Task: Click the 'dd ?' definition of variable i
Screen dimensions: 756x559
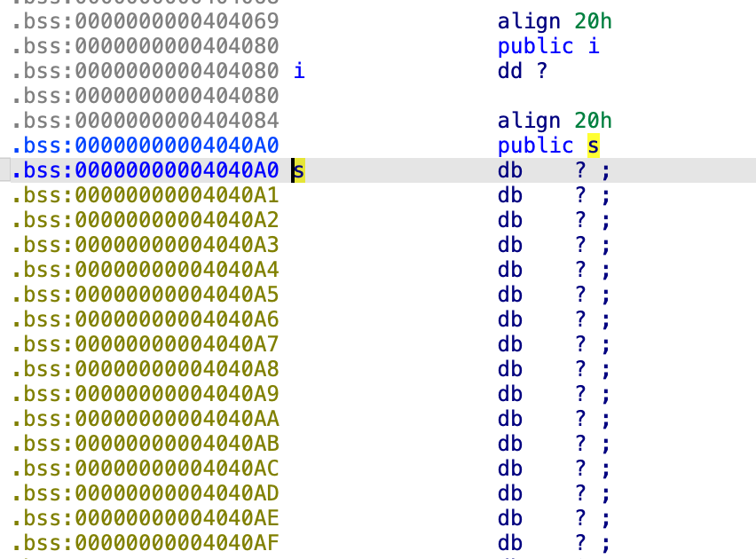Action: (x=523, y=71)
